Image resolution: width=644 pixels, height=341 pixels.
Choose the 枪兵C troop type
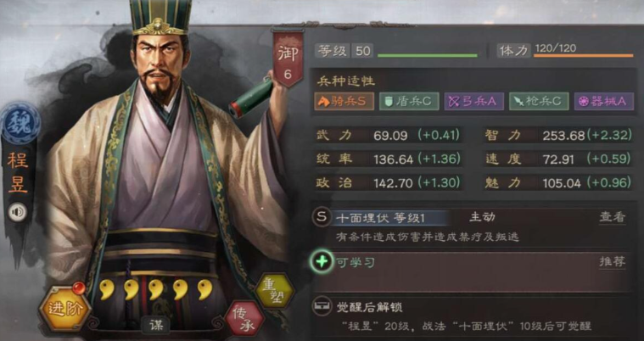pyautogui.click(x=540, y=102)
